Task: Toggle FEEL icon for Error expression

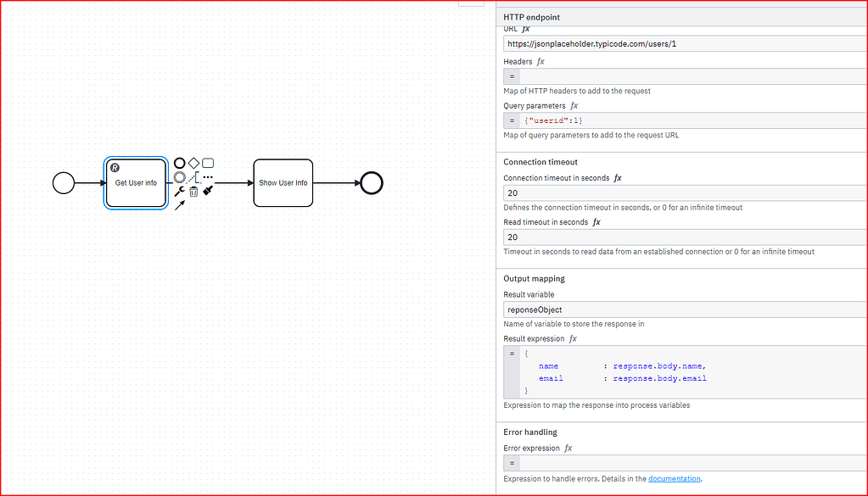Action: [568, 449]
